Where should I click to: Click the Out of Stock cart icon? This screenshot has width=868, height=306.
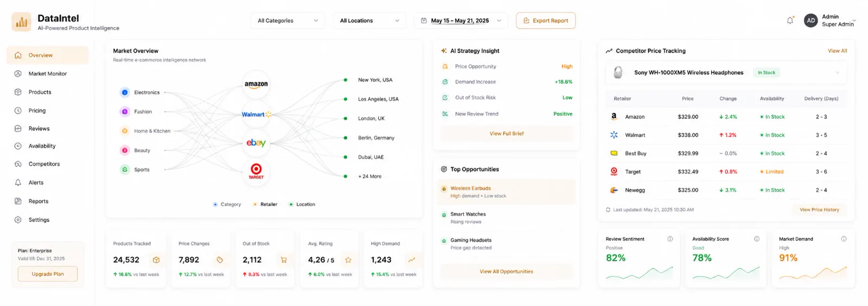(283, 260)
